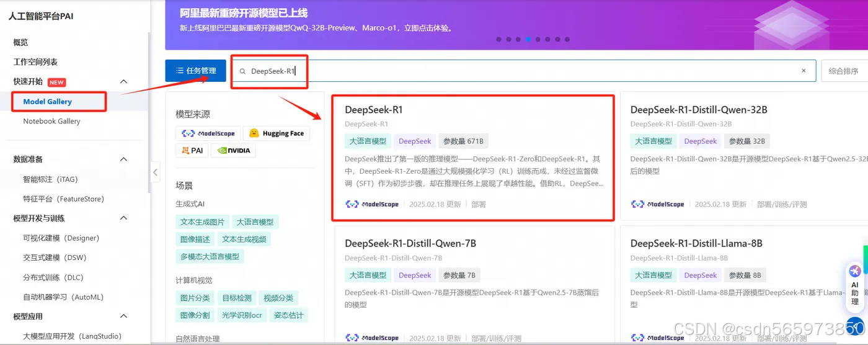Open 可视化建模 (Designer) in the sidebar

point(61,238)
